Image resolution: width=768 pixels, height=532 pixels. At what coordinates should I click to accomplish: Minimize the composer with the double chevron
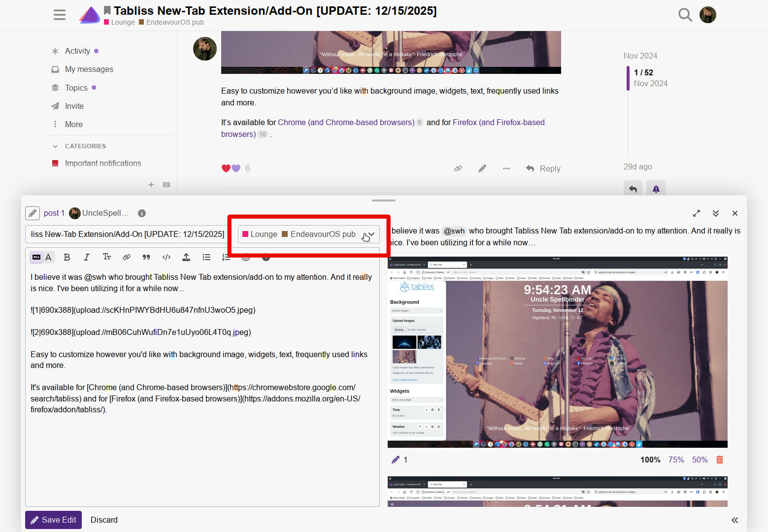click(x=716, y=213)
